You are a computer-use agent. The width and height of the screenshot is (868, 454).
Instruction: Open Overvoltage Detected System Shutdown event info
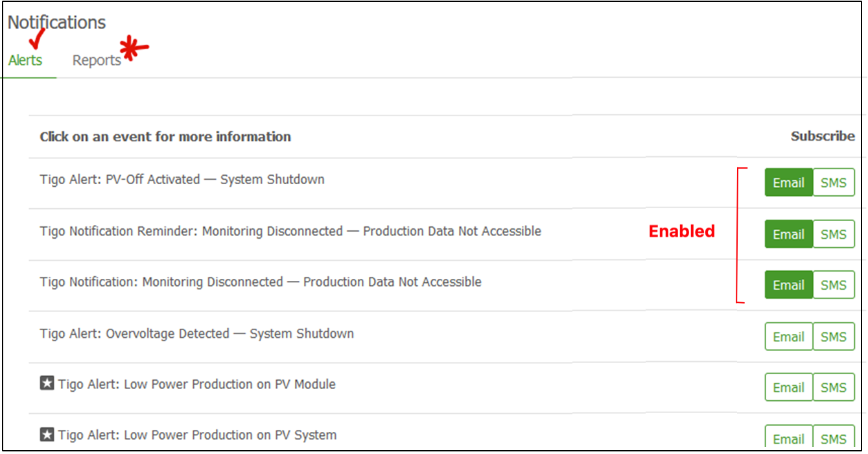[197, 334]
